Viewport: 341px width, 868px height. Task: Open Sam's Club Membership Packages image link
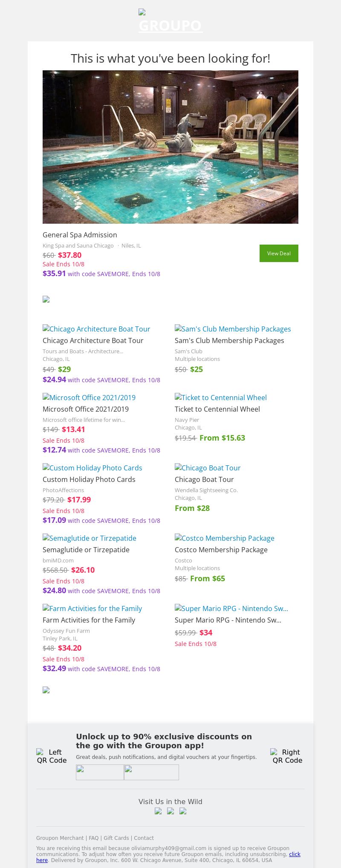click(x=233, y=329)
